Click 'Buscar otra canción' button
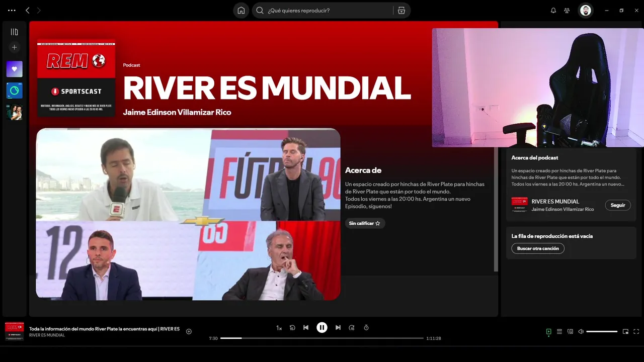The image size is (644, 362). pyautogui.click(x=538, y=248)
